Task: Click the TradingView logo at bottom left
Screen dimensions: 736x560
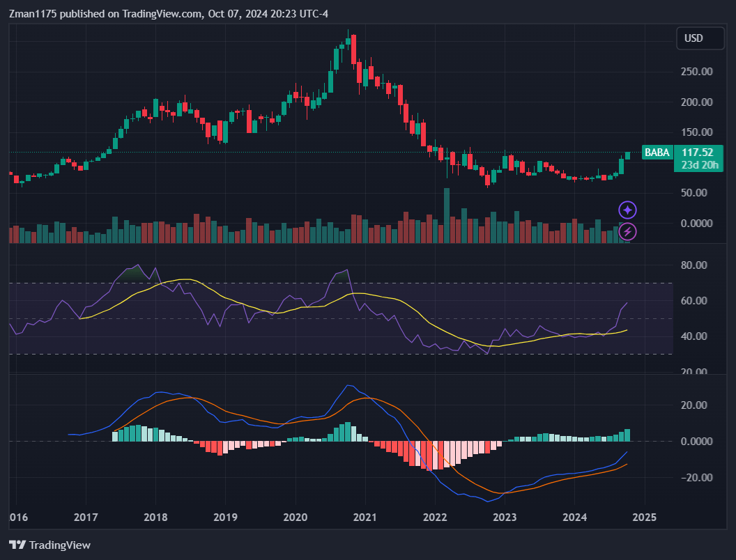Action: click(49, 545)
